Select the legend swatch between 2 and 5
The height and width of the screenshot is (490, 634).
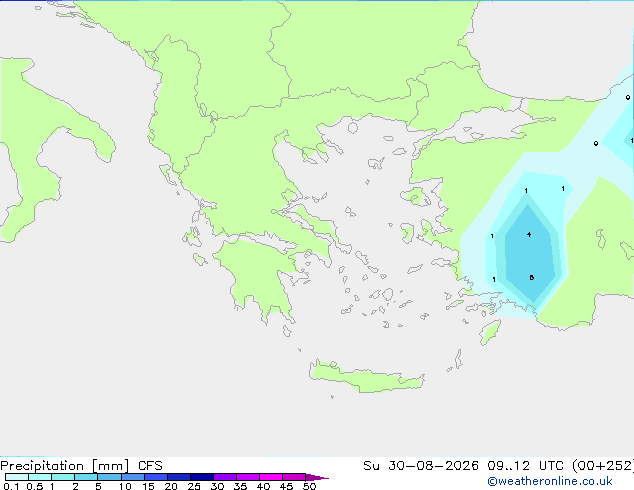pyautogui.click(x=86, y=477)
